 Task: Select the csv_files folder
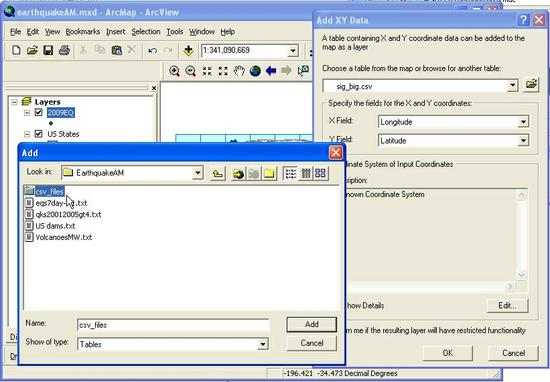click(x=45, y=192)
